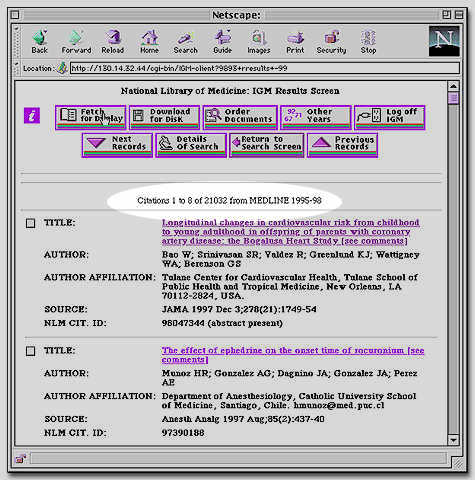Screen dimensions: 475x480
Task: Click the Forward navigation icon
Action: [x=76, y=41]
